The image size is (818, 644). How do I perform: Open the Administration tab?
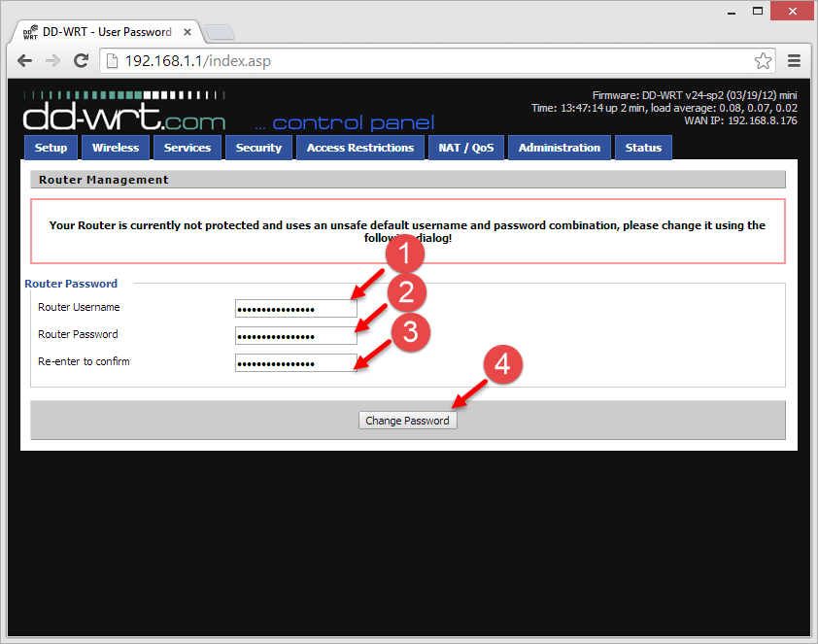(560, 148)
